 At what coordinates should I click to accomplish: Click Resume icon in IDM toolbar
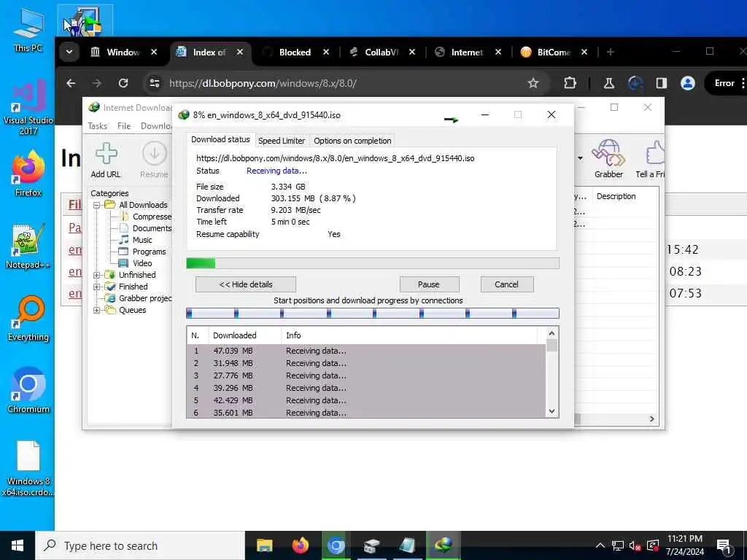pos(154,160)
